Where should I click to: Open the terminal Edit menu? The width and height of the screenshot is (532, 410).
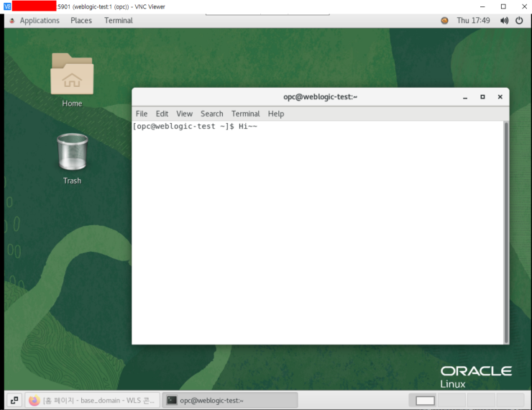pos(162,114)
